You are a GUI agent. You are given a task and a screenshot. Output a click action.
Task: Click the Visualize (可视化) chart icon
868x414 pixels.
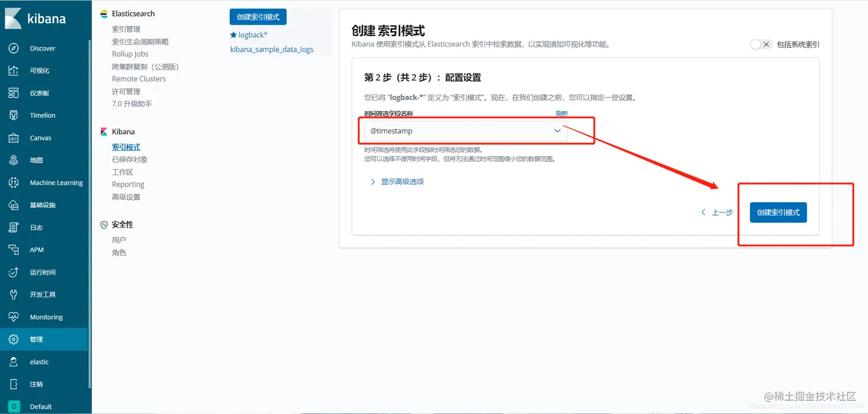[14, 71]
